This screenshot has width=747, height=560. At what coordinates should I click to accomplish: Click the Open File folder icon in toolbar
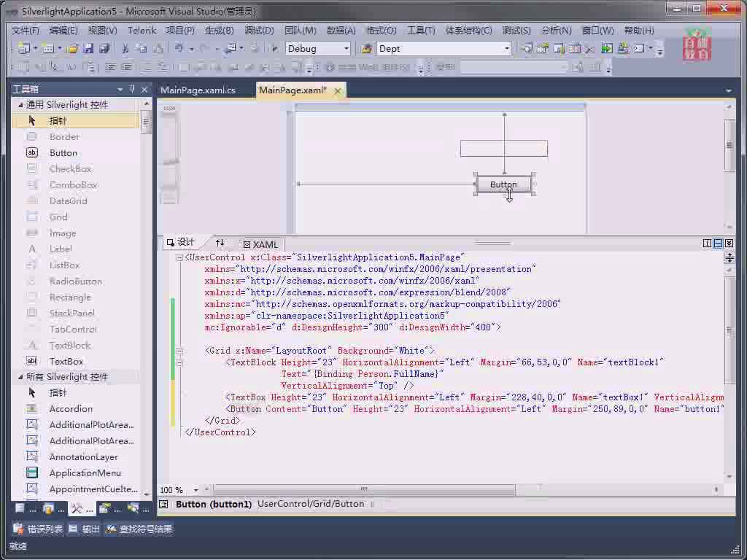[x=72, y=48]
